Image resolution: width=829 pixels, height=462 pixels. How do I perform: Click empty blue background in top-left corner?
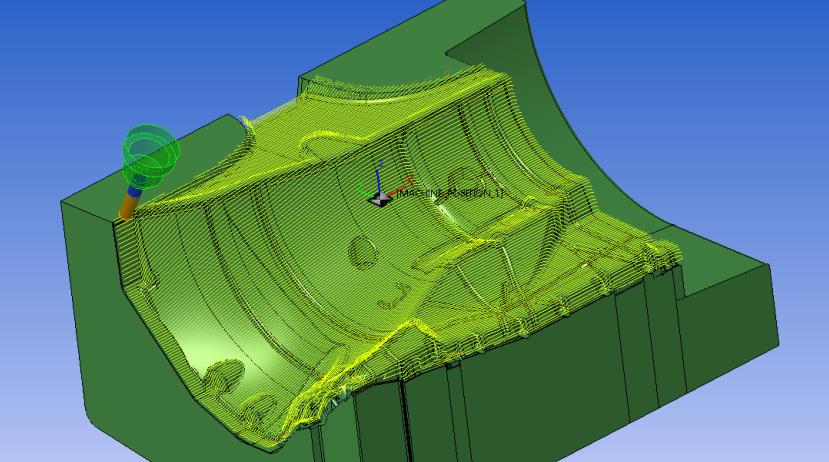pyautogui.click(x=40, y=30)
